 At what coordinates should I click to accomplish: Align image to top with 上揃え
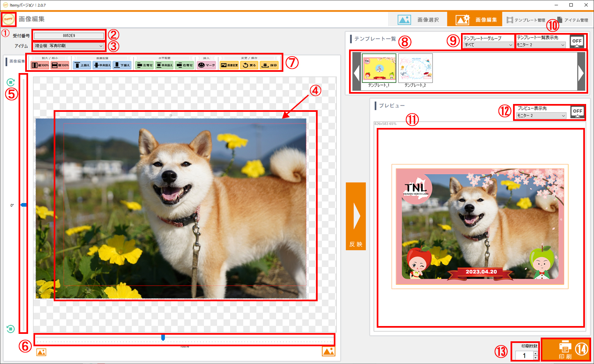click(82, 65)
